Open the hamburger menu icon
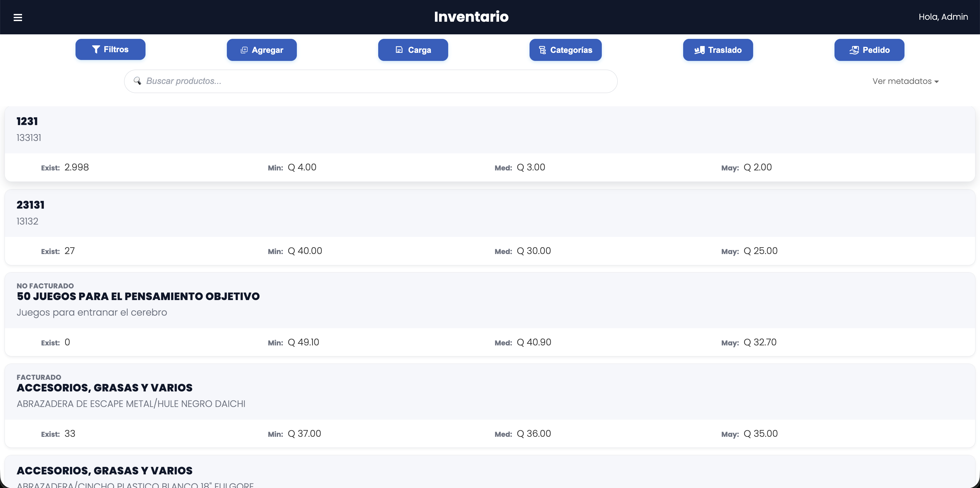Viewport: 980px width, 488px height. [18, 17]
